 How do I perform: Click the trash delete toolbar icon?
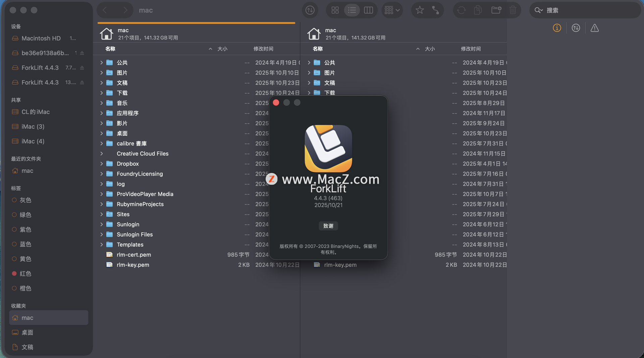[x=513, y=10]
